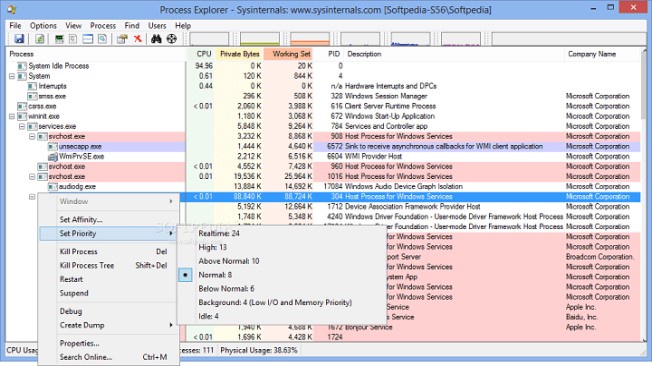This screenshot has width=652, height=366.
Task: Click the binoculars Find Handle icon
Action: point(156,39)
